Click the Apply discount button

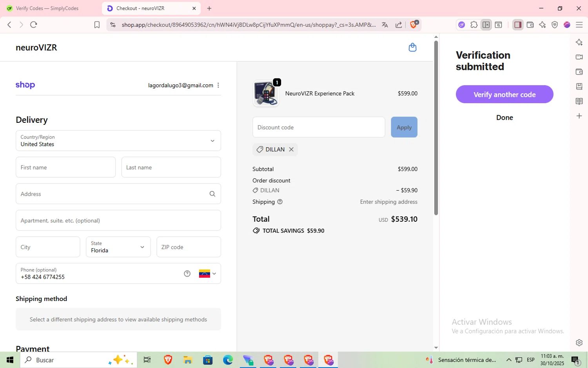coord(404,127)
